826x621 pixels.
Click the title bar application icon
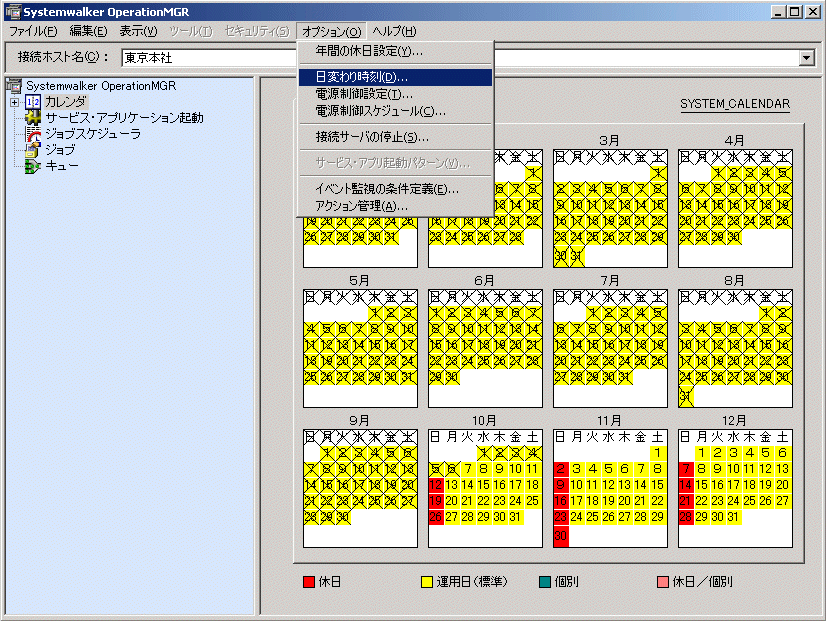pyautogui.click(x=13, y=12)
